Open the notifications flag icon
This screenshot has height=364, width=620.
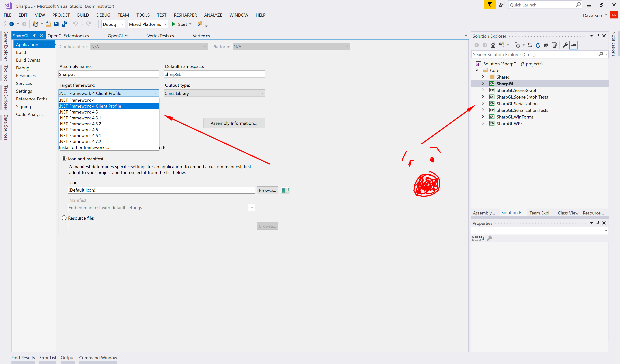pos(490,5)
